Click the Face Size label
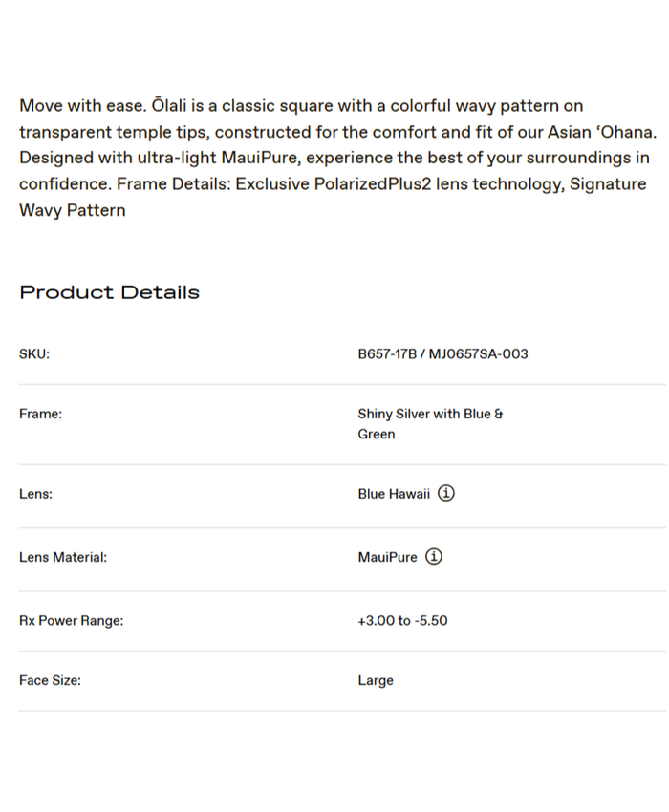The height and width of the screenshot is (812, 669). click(50, 680)
